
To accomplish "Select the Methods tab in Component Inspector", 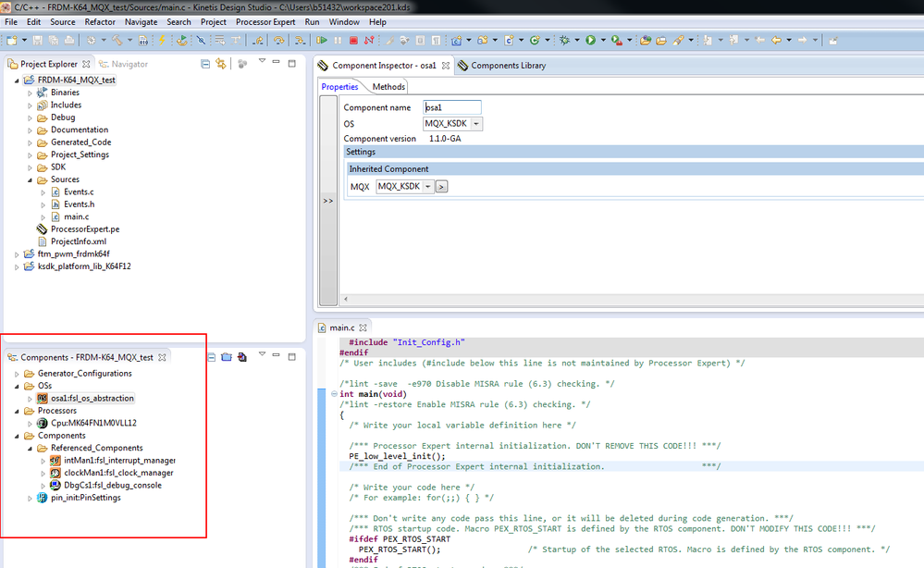I will (x=388, y=87).
